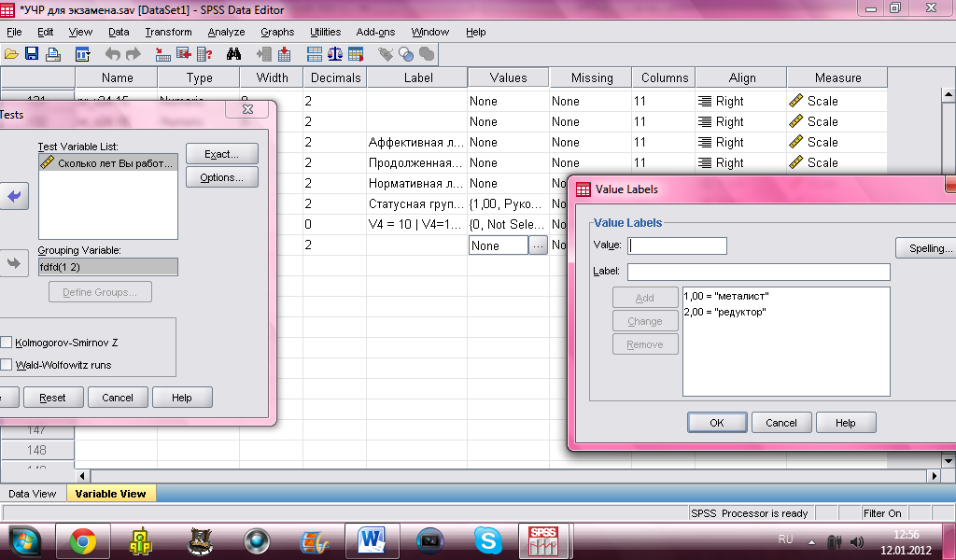Click the Split File toolbar icon

coord(315,54)
